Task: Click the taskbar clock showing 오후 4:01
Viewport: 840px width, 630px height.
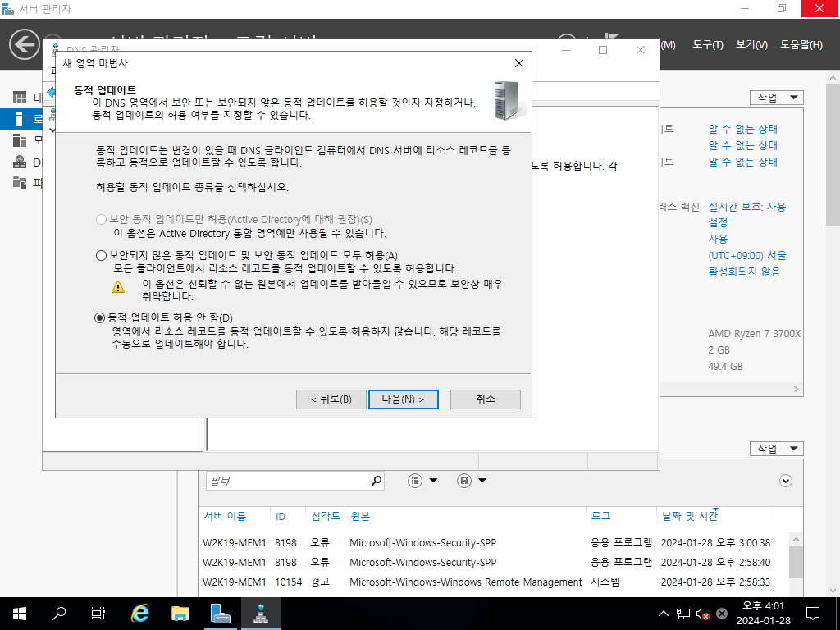Action: [x=763, y=614]
